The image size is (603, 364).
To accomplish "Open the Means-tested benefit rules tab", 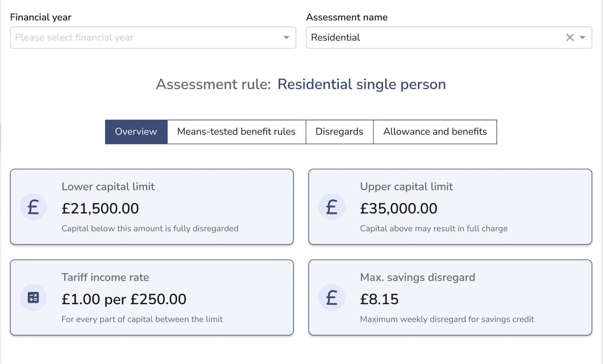I will point(236,132).
